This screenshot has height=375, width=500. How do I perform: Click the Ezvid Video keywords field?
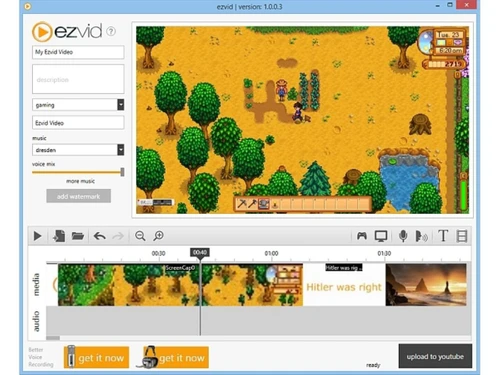click(x=78, y=123)
